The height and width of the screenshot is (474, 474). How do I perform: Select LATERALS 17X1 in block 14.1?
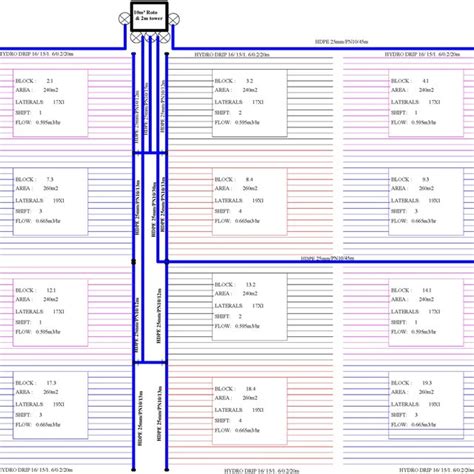[415, 312]
